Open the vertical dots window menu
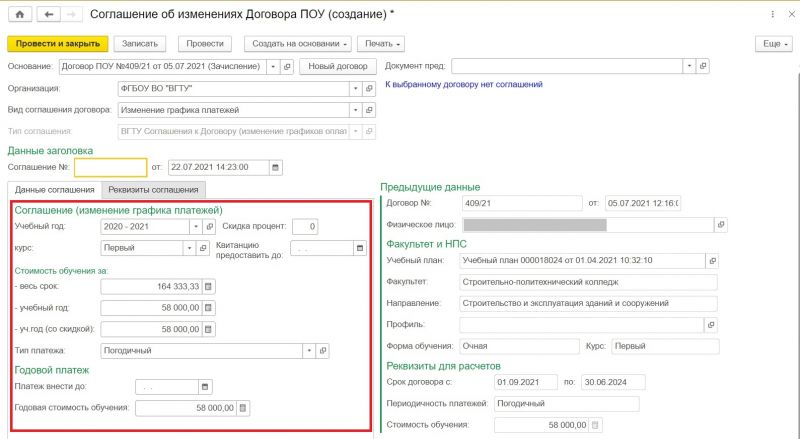The height and width of the screenshot is (439, 800). 772,14
